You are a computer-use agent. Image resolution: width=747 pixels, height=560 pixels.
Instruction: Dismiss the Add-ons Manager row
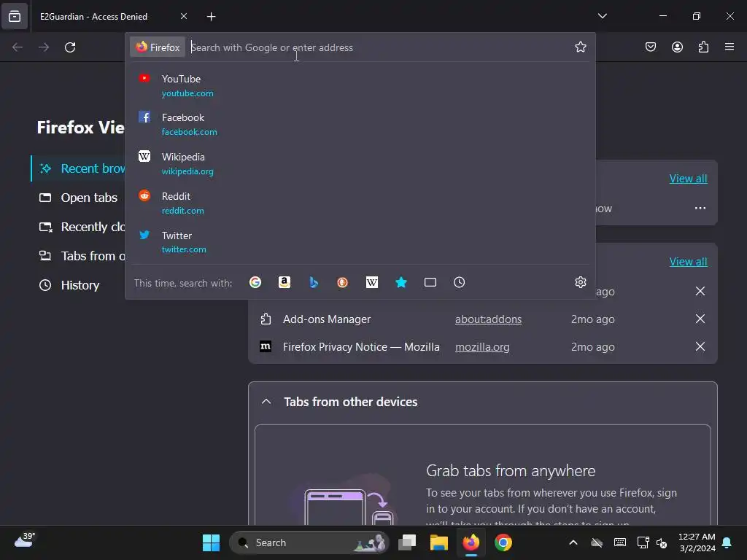(x=700, y=319)
